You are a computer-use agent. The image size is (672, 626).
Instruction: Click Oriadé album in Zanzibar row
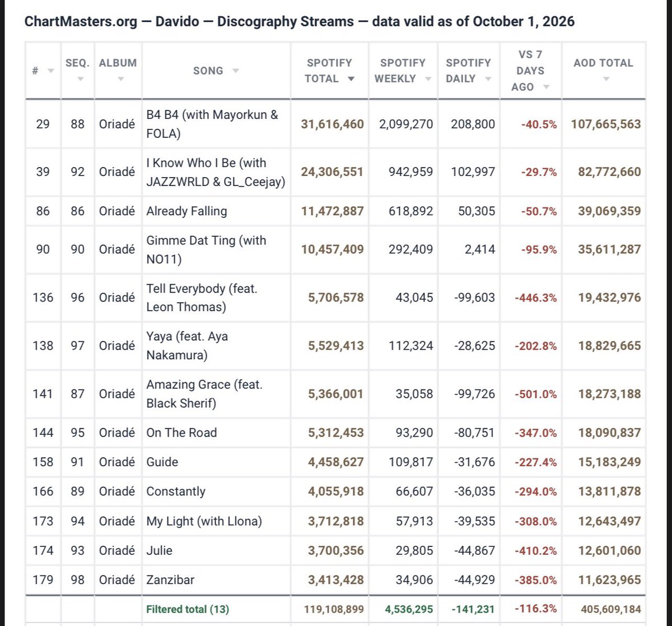pos(117,579)
